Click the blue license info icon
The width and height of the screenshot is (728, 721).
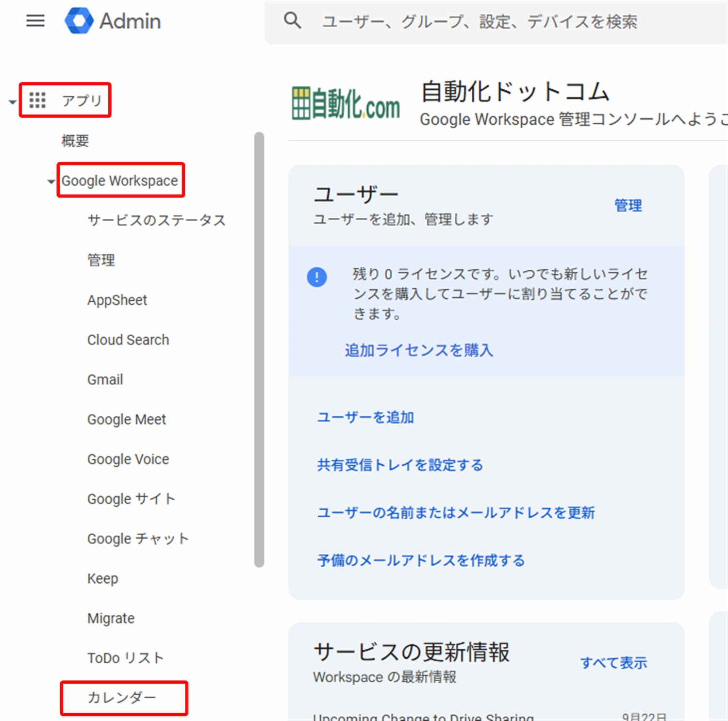[x=317, y=277]
